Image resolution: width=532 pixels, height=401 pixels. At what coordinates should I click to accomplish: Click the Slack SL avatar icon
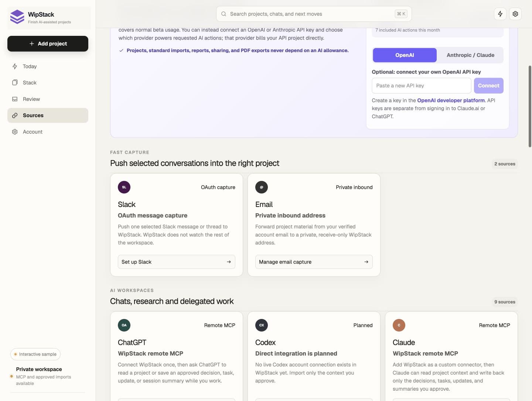[124, 187]
